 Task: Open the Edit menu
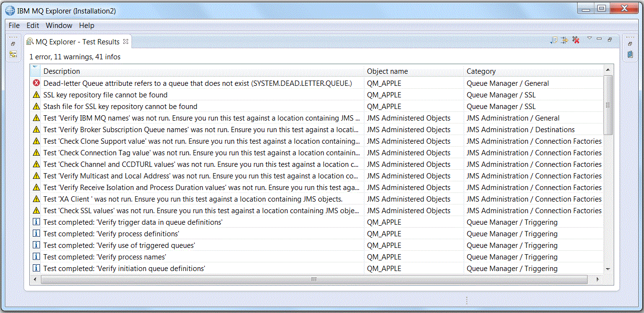coord(33,26)
